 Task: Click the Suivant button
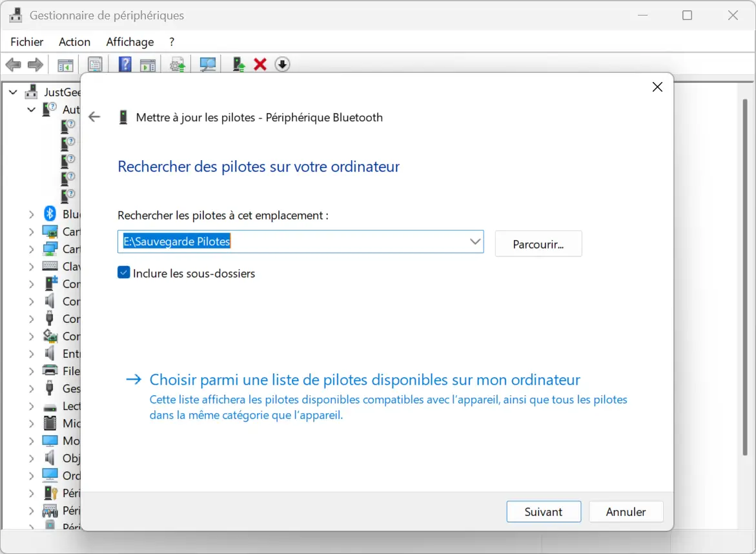click(x=544, y=511)
